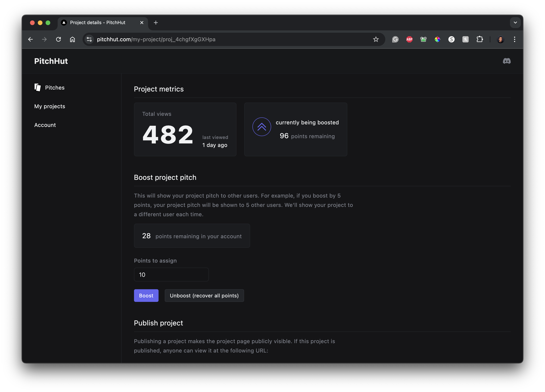Click the 482 total views number

pyautogui.click(x=168, y=135)
